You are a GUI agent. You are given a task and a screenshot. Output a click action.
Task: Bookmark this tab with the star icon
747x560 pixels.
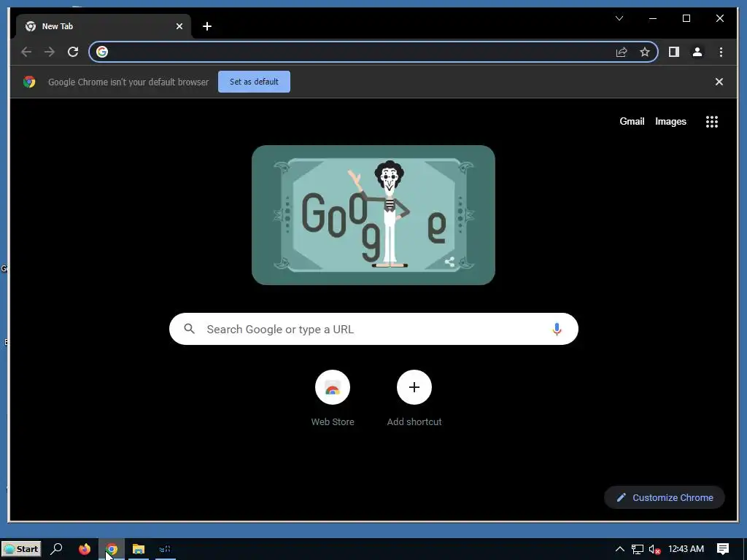point(645,52)
